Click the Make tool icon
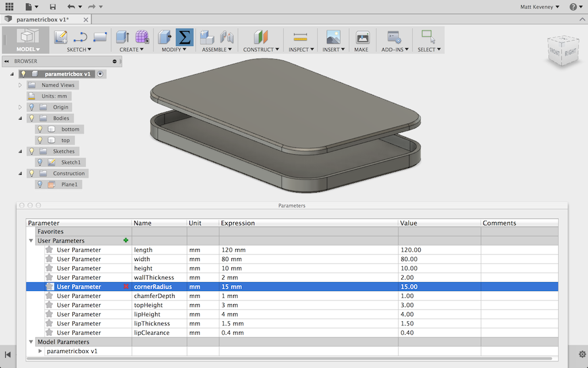The image size is (588, 368). (x=362, y=37)
